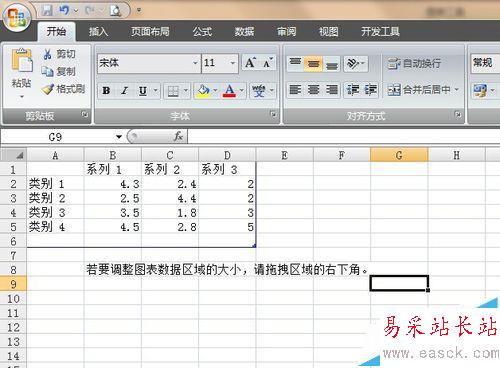The height and width of the screenshot is (368, 500).
Task: Open the Font (字体) dialog launcher
Action: 273,114
